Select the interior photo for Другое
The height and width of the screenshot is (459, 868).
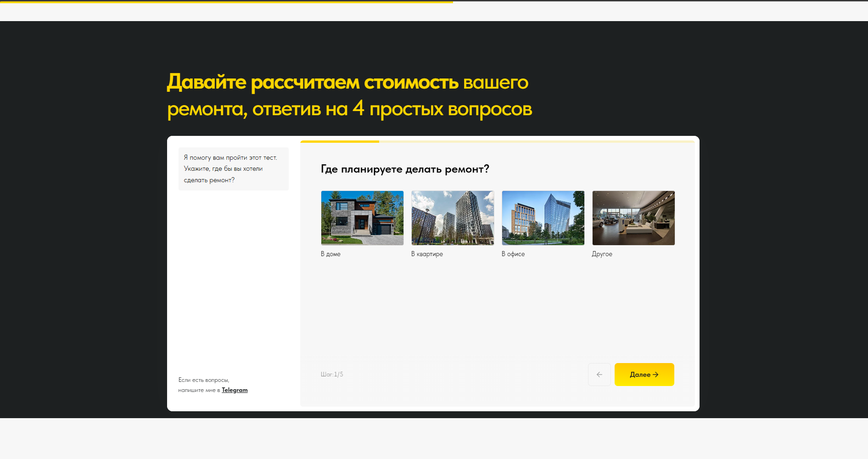[633, 218]
